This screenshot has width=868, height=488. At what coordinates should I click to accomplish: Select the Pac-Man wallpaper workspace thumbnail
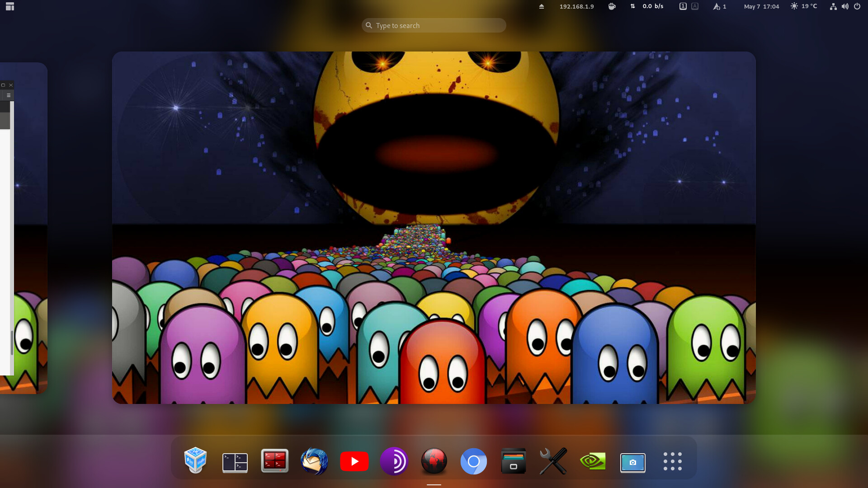click(x=434, y=228)
